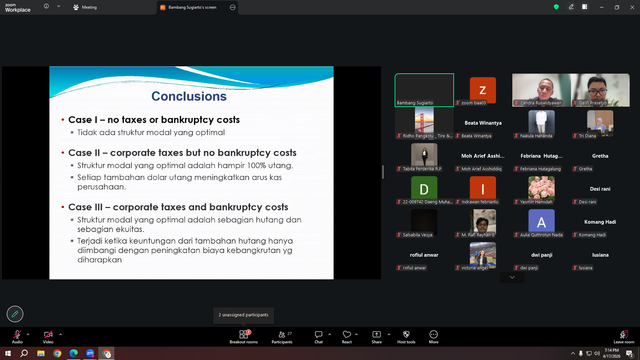The width and height of the screenshot is (640, 360).
Task: Open Windows notification center icon
Action: pos(629,353)
